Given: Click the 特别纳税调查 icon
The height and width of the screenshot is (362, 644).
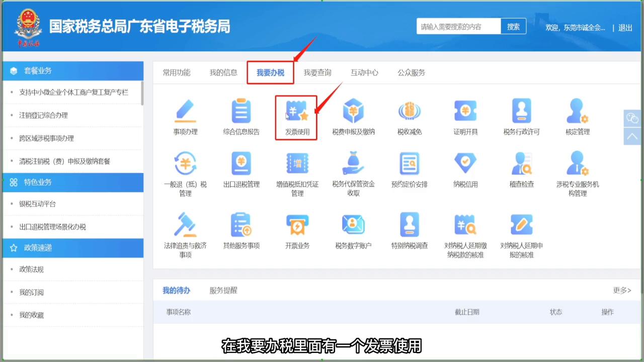Looking at the screenshot, I should [409, 230].
